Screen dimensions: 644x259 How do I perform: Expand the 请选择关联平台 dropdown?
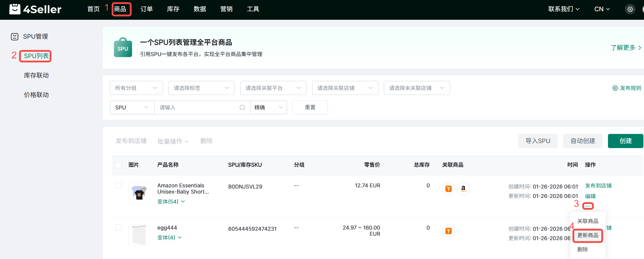point(273,88)
